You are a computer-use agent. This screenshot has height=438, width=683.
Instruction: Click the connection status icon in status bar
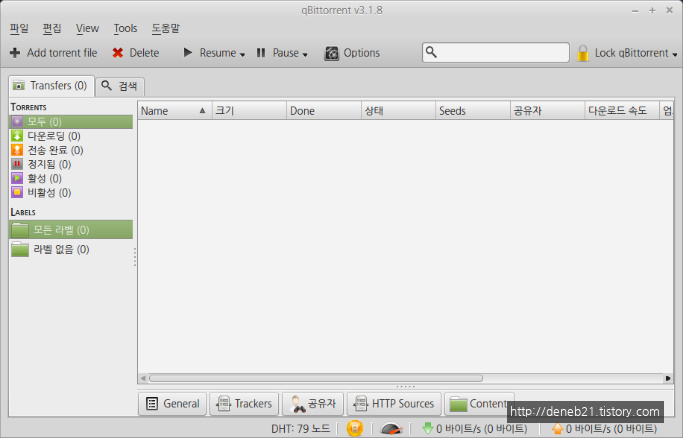pos(355,429)
